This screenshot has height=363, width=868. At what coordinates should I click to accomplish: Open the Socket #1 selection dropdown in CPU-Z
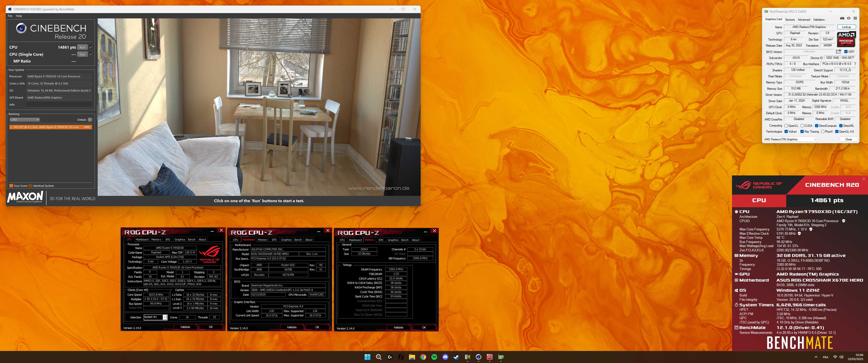click(155, 317)
